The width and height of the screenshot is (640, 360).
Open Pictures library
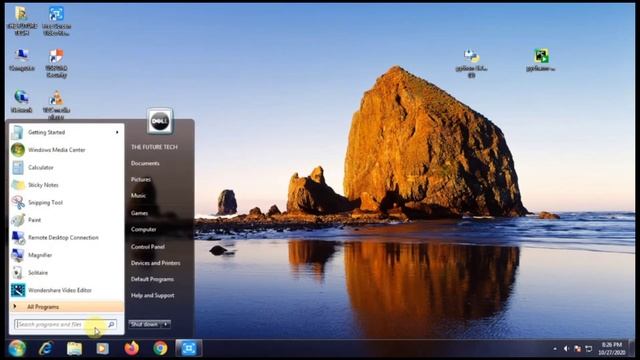[x=141, y=180]
